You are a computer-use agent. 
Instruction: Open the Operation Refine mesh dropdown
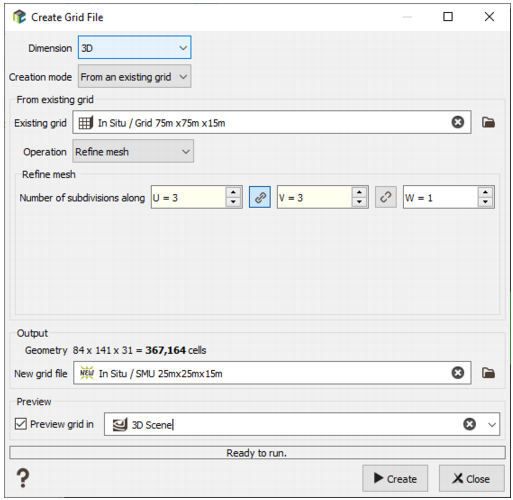tap(133, 152)
